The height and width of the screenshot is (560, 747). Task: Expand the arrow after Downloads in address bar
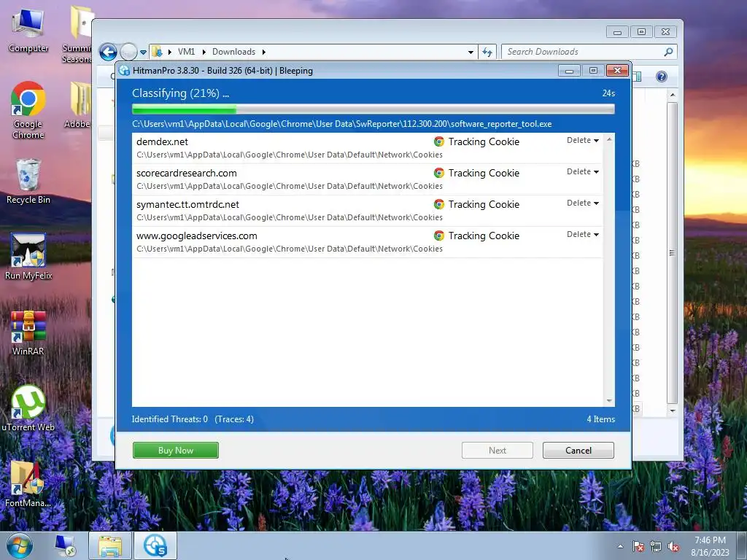tap(263, 52)
